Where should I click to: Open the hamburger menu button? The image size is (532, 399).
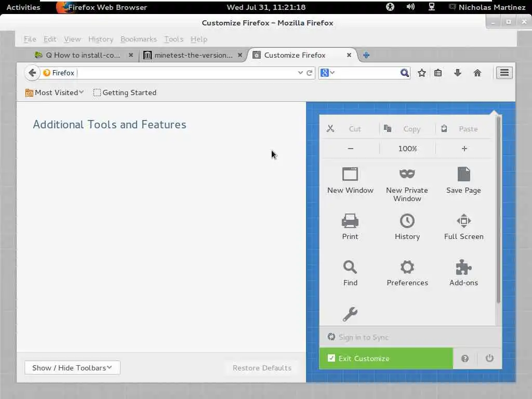(504, 73)
